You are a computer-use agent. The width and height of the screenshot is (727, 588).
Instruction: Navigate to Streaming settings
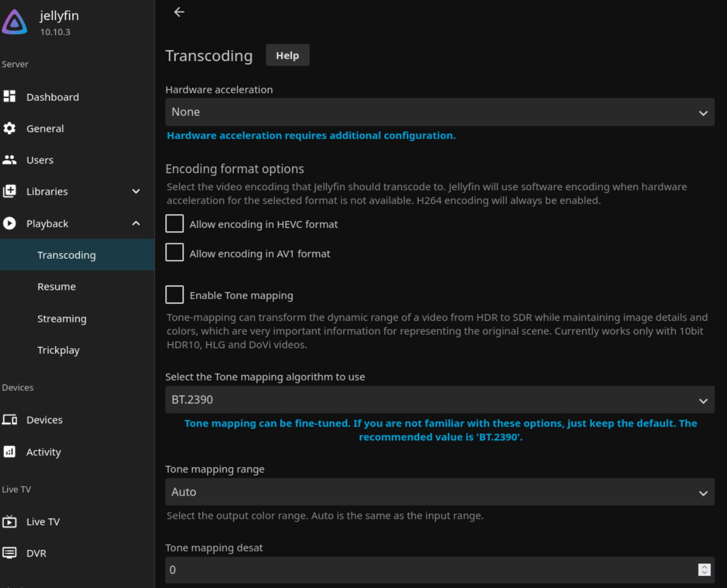tap(77, 318)
